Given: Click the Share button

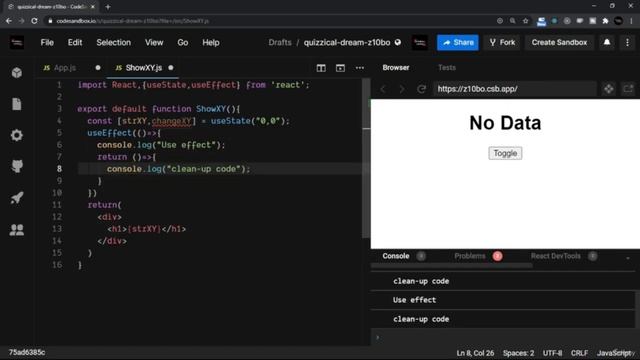Looking at the screenshot, I should coord(458,42).
